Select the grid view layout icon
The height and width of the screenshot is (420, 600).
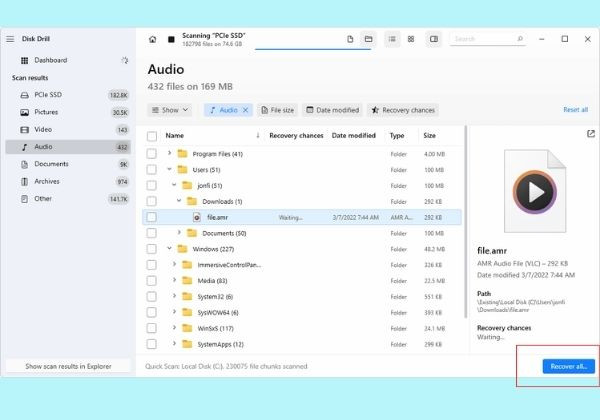411,39
